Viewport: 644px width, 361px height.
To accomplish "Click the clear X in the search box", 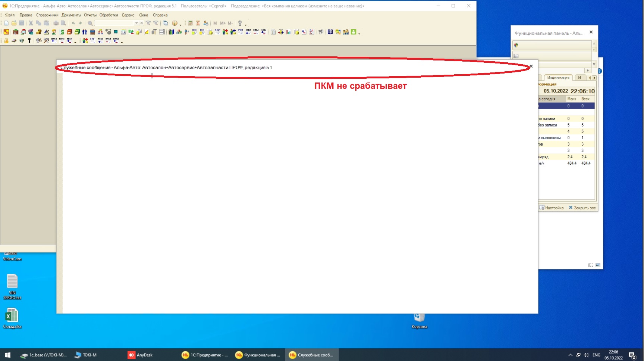I will coord(142,23).
